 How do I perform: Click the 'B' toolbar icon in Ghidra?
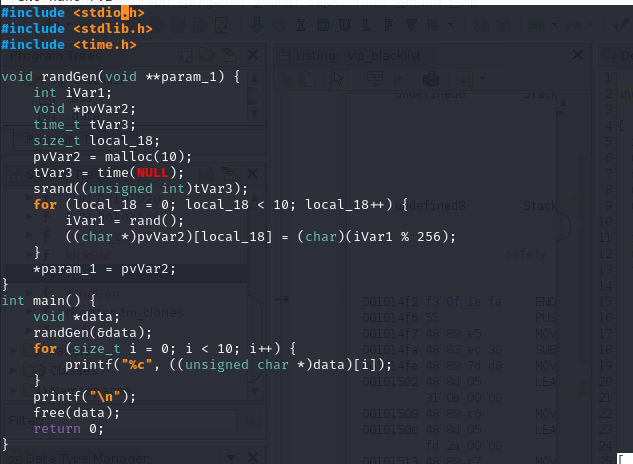[433, 25]
